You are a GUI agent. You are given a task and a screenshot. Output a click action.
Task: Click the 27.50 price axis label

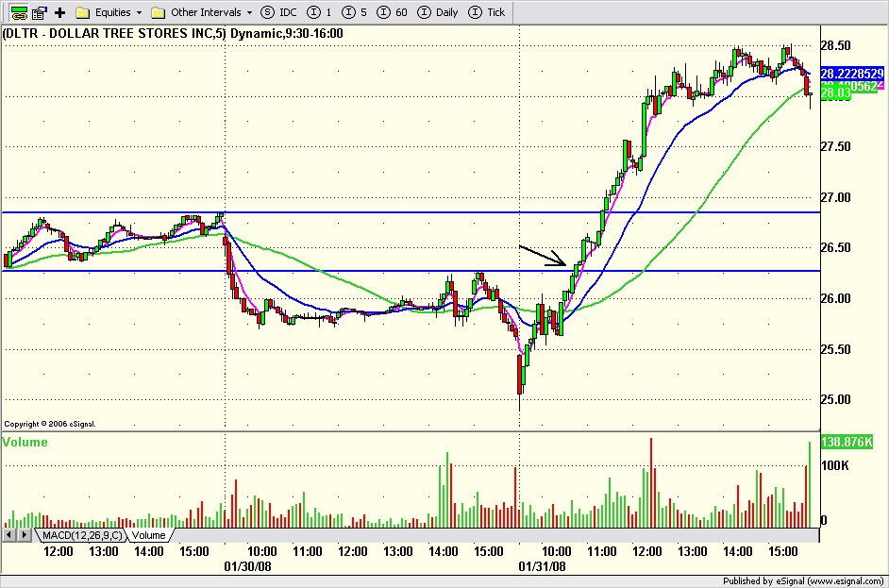pos(836,147)
